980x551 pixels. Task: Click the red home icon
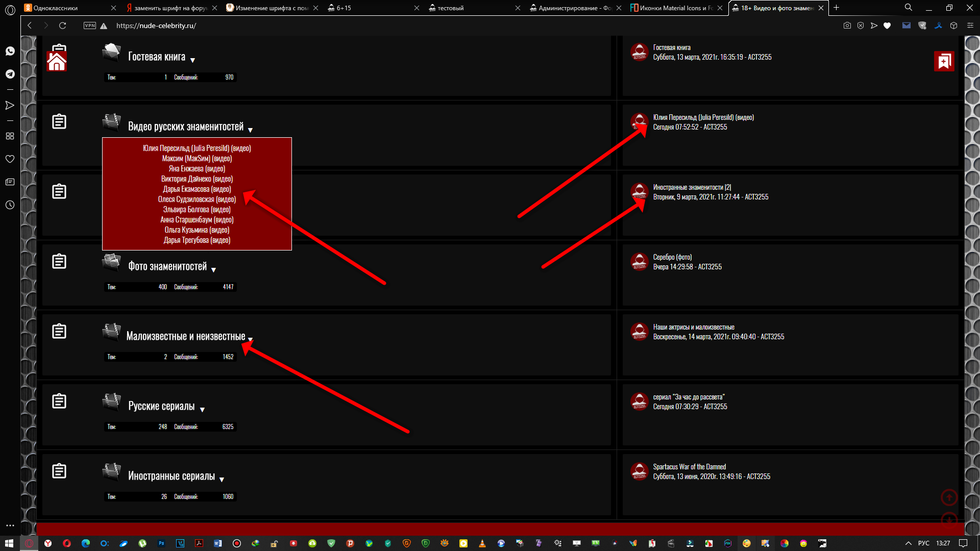point(57,61)
